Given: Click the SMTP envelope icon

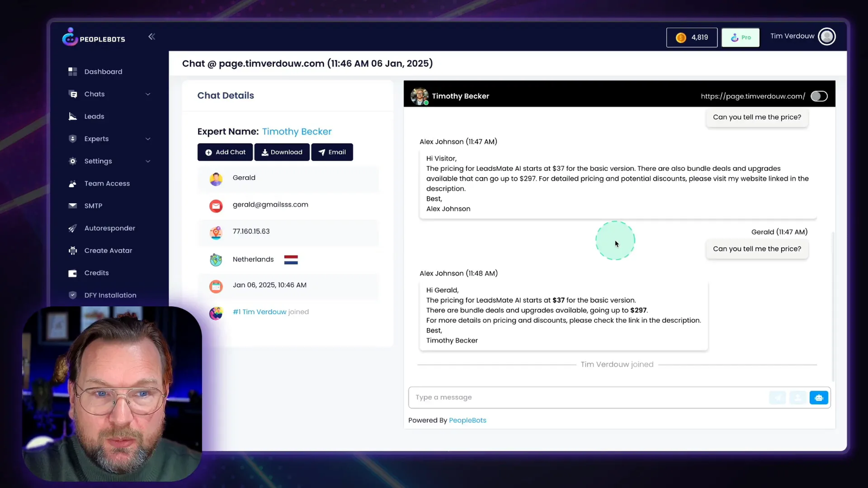Looking at the screenshot, I should (x=73, y=206).
